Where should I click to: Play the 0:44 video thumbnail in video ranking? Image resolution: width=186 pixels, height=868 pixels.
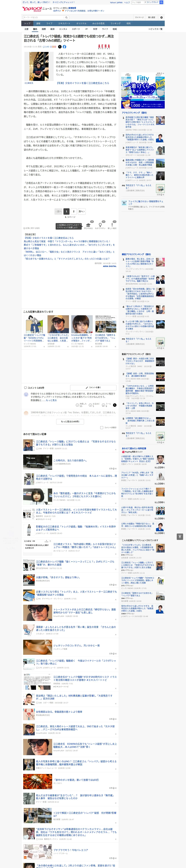[160, 406]
